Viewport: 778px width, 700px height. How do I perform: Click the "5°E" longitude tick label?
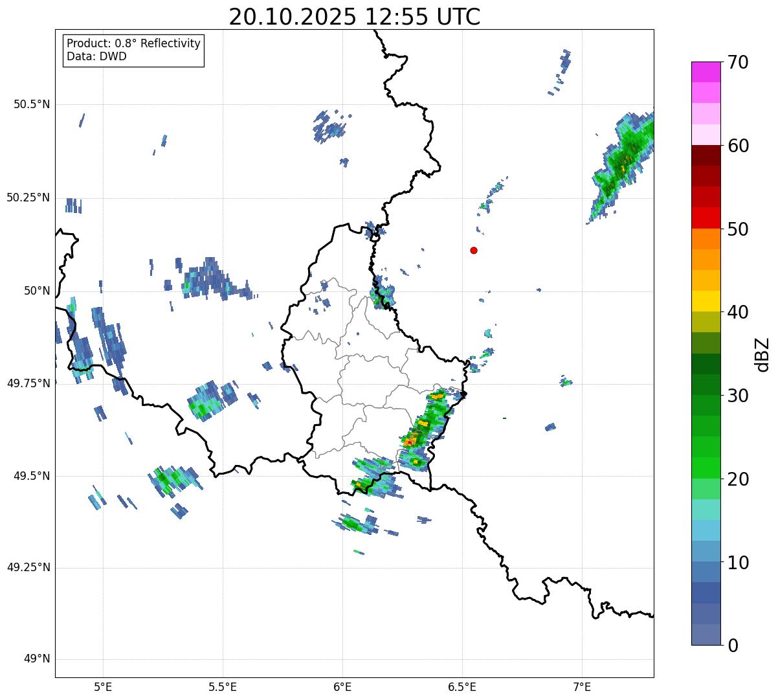pyautogui.click(x=103, y=686)
